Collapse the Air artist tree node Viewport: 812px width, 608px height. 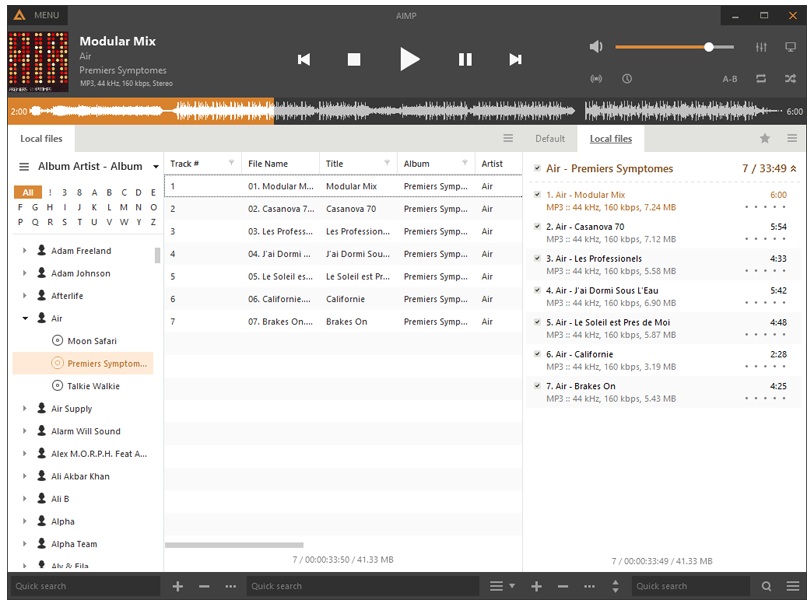click(25, 319)
